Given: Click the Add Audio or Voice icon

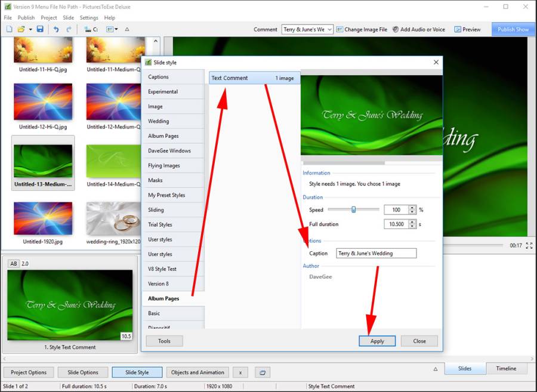Looking at the screenshot, I should point(396,29).
